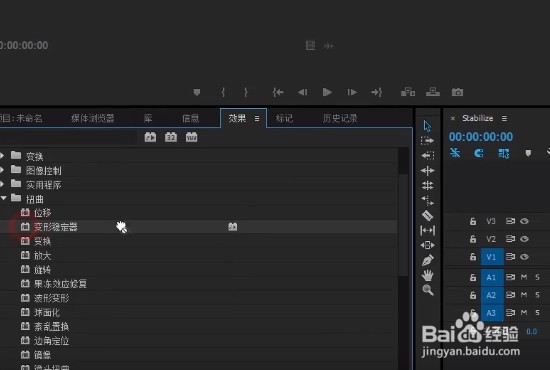Screen dimensions: 550x370
Task: Select the Ripple Edit tool
Action: 428,171
